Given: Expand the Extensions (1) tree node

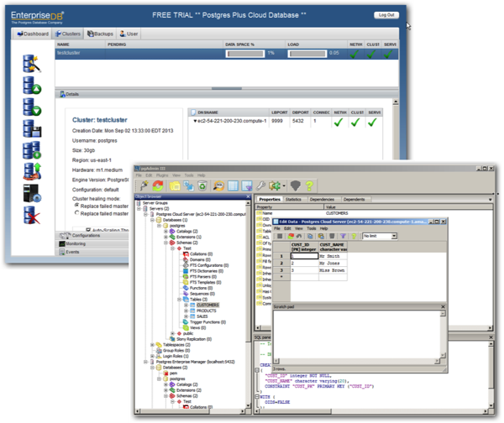Looking at the screenshot, I should point(165,237).
